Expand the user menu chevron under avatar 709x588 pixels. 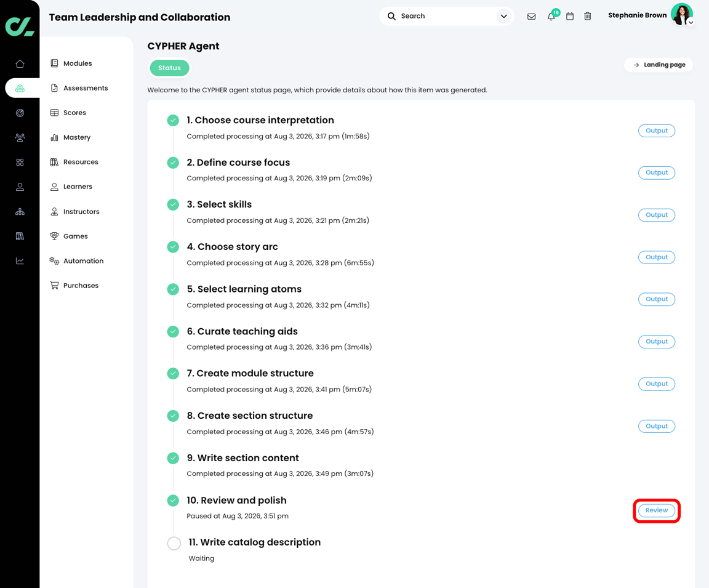[691, 23]
